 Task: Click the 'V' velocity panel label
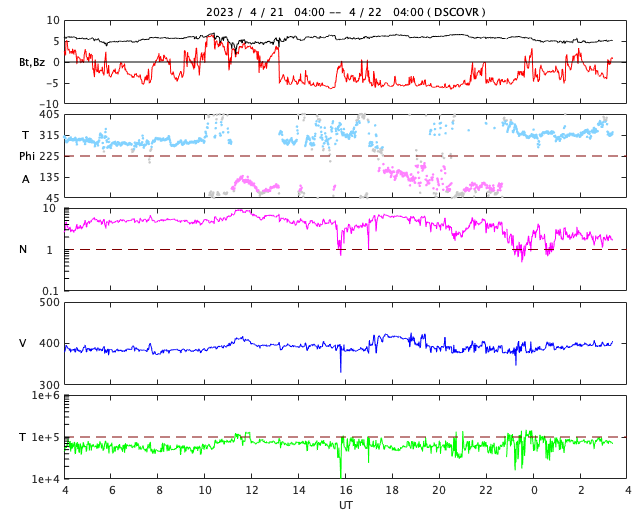point(23,343)
